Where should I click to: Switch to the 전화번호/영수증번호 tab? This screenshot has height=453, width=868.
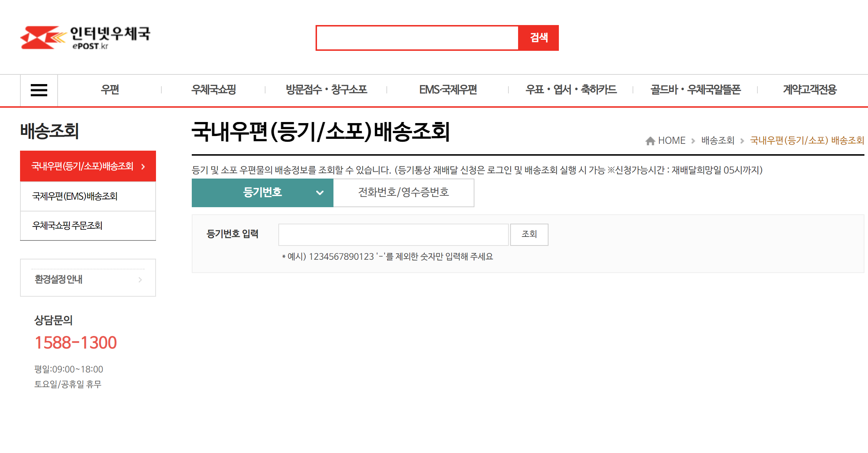click(403, 193)
